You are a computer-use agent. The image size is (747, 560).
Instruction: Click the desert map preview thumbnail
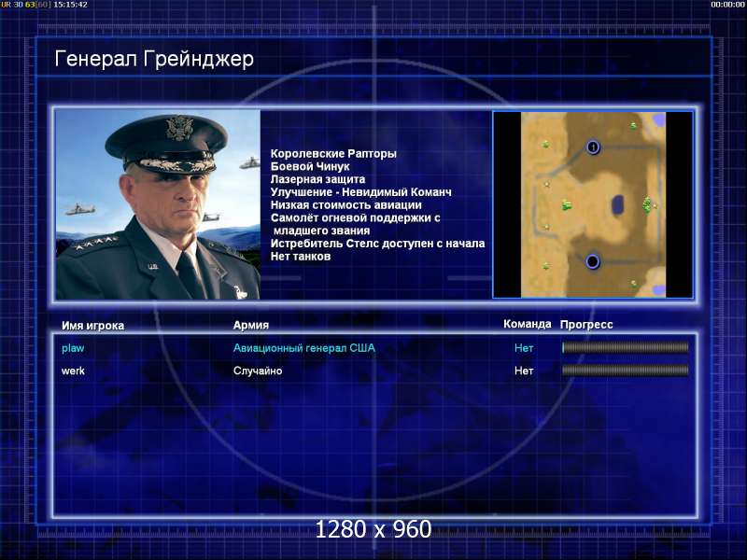pyautogui.click(x=593, y=204)
